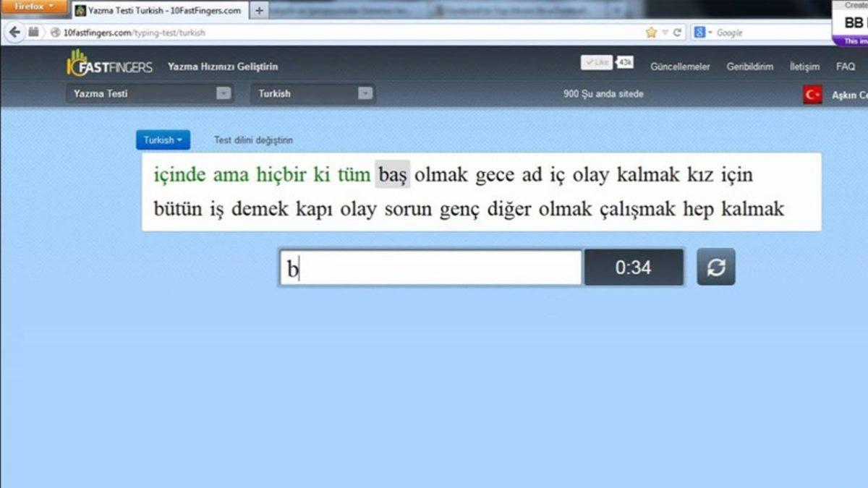This screenshot has height=488, width=868.
Task: Click the Turkish flag icon
Action: [x=814, y=93]
